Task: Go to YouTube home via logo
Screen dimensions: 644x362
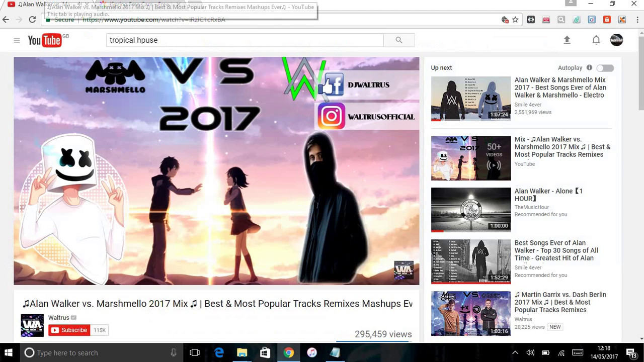Action: pyautogui.click(x=45, y=40)
